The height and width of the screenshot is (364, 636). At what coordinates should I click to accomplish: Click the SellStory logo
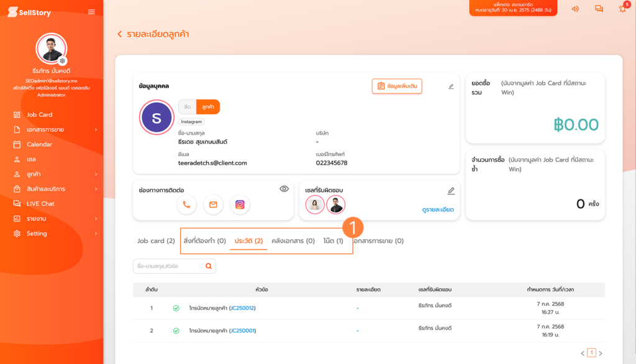(29, 12)
